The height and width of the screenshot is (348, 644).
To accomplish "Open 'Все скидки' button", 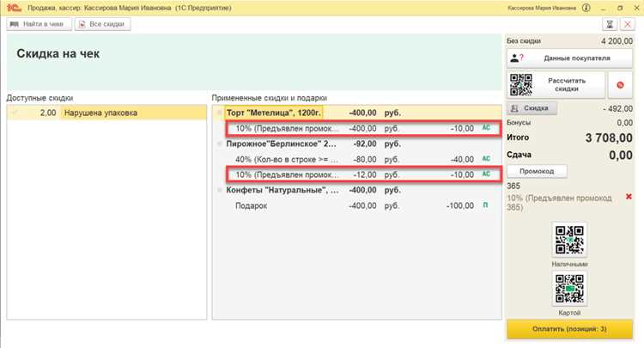I will 103,24.
